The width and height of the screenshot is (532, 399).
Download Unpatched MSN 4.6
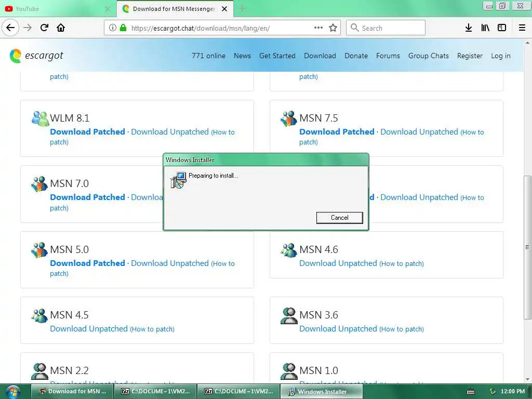click(x=338, y=263)
